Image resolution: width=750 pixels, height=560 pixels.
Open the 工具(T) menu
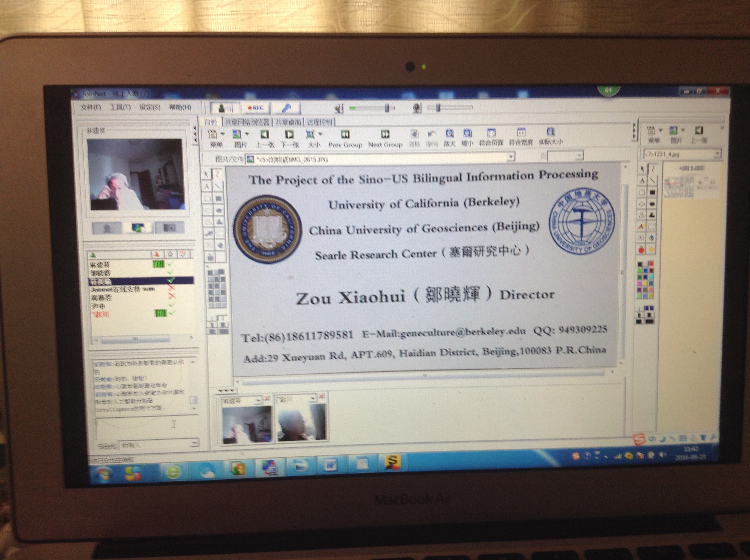pyautogui.click(x=120, y=107)
